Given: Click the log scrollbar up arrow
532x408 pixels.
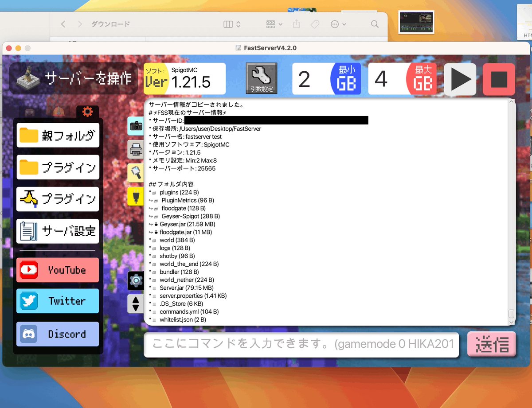Looking at the screenshot, I should click(512, 102).
